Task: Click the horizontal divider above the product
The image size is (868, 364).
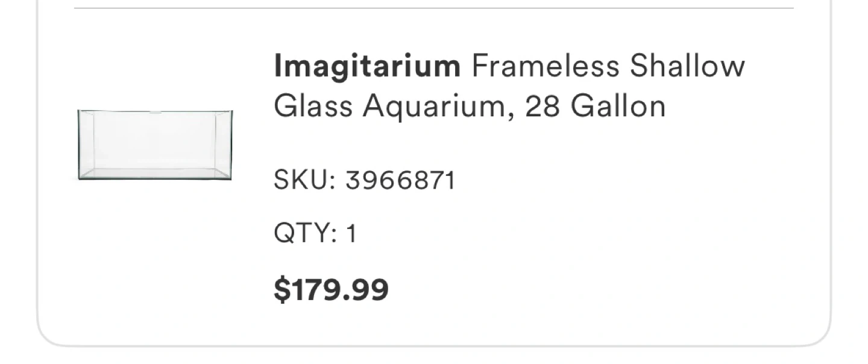Action: point(434,8)
